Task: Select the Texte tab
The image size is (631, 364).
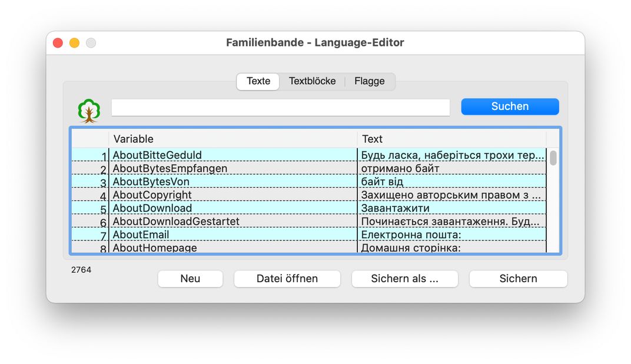Action: pos(258,81)
